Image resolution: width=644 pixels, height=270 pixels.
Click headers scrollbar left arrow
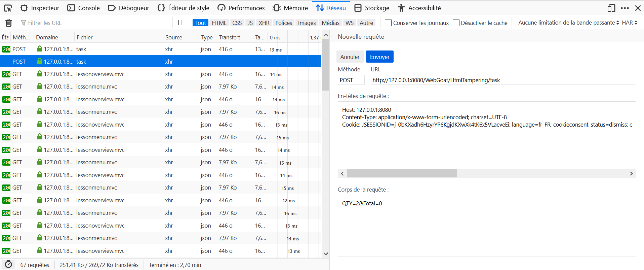[x=343, y=173]
